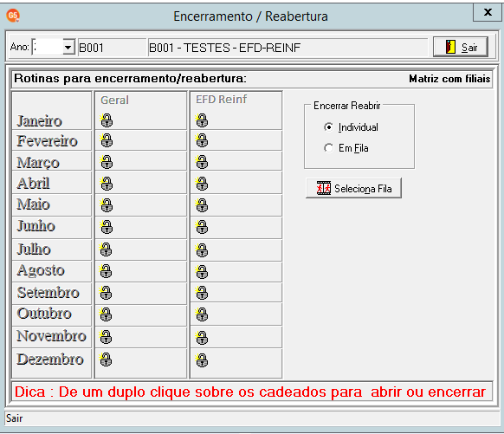504x434 pixels.
Task: Click the Dezembro month label
Action: 50,360
